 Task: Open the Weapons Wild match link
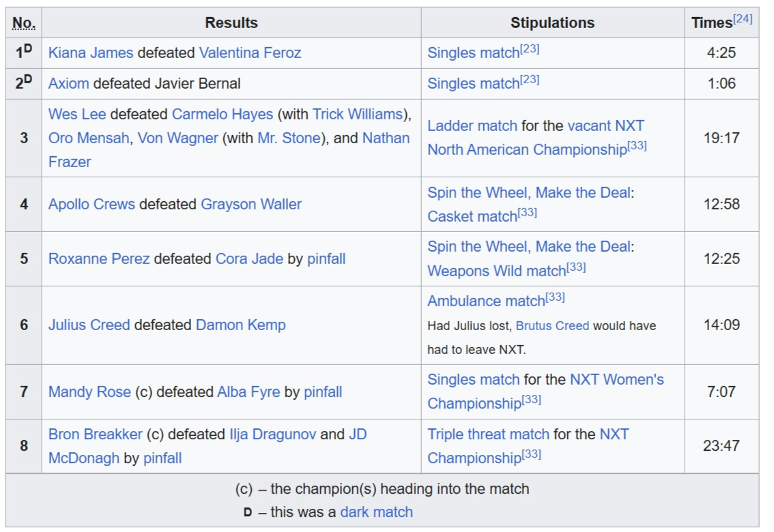[x=496, y=271]
